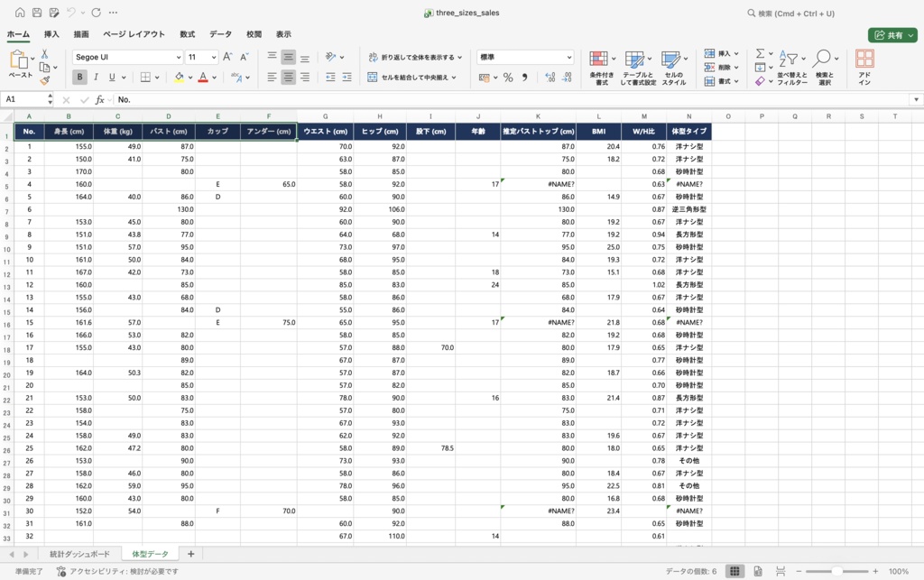The image size is (924, 580).
Task: Zoom out with the minus button
Action: click(799, 571)
